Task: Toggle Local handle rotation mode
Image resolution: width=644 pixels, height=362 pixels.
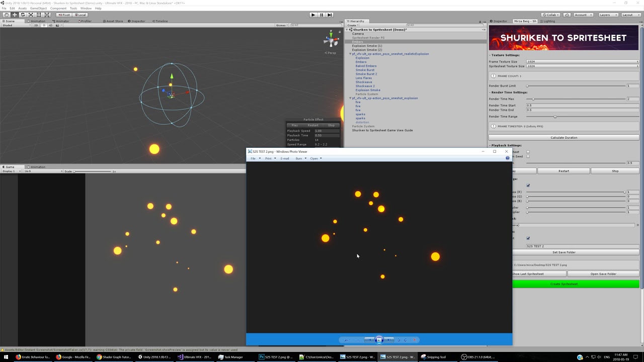Action: (79, 15)
